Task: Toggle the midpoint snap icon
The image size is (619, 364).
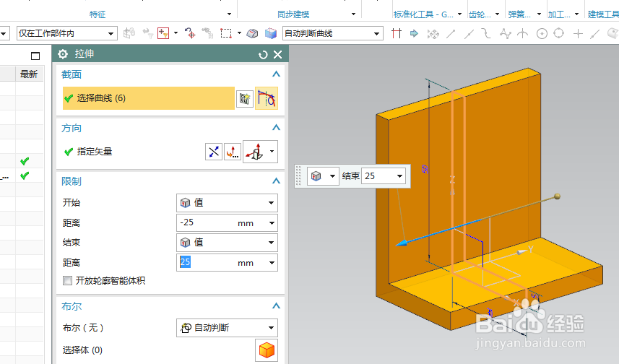Action: coord(469,34)
